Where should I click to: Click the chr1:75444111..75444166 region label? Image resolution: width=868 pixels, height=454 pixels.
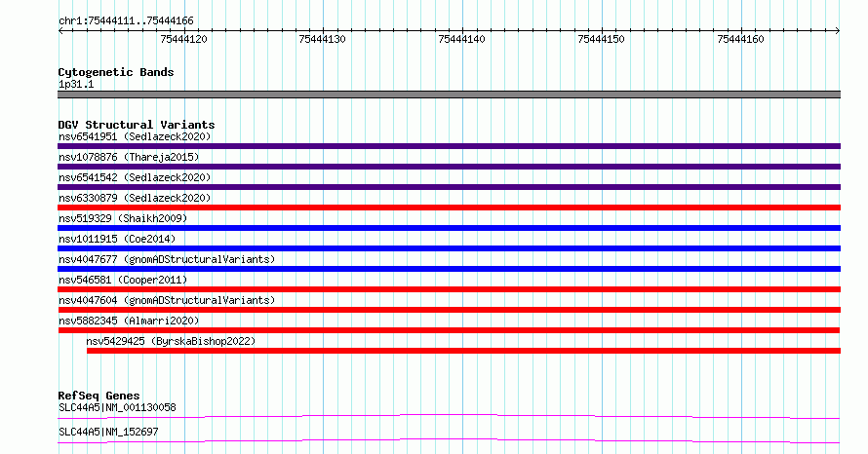coord(126,21)
